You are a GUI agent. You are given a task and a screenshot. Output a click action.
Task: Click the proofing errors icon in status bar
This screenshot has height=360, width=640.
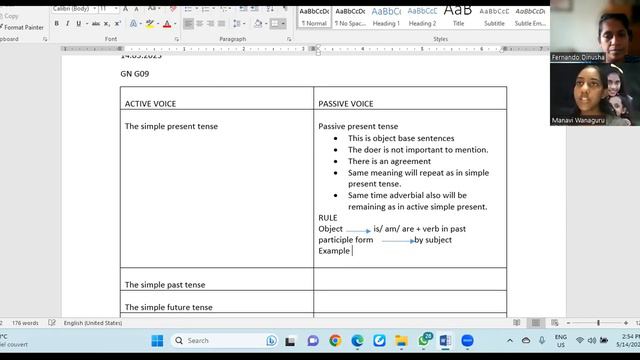point(52,323)
